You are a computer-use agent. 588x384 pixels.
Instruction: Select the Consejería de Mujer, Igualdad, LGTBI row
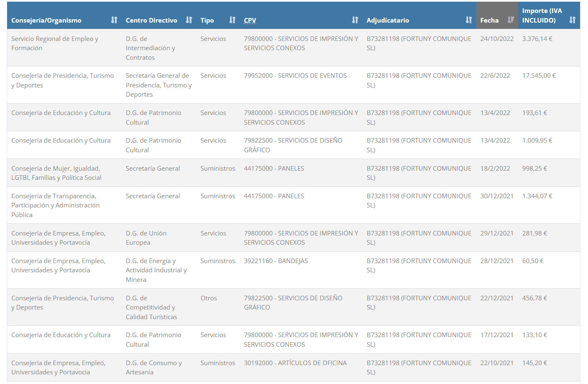click(56, 173)
